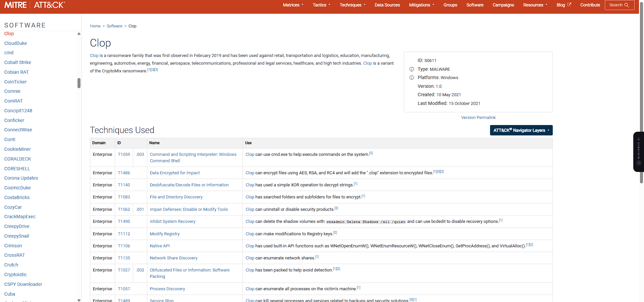Select CoinTicker in the software list
The height and width of the screenshot is (302, 644).
coord(15,82)
